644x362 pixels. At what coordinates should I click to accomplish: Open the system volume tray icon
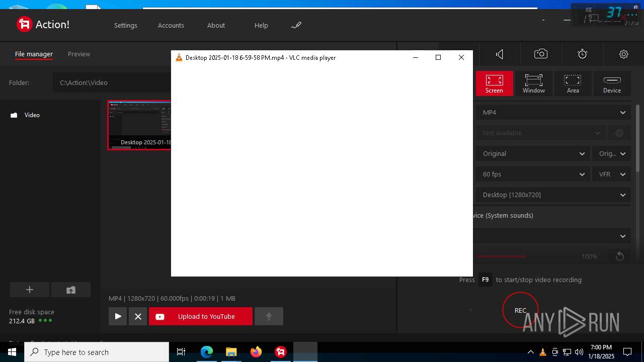tap(579, 352)
